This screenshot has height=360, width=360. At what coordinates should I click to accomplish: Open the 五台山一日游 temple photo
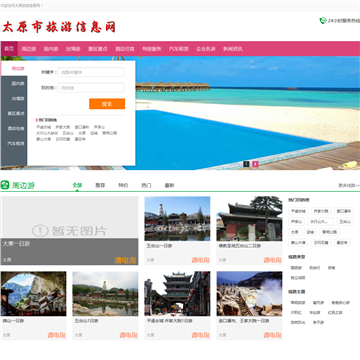[x=177, y=218]
